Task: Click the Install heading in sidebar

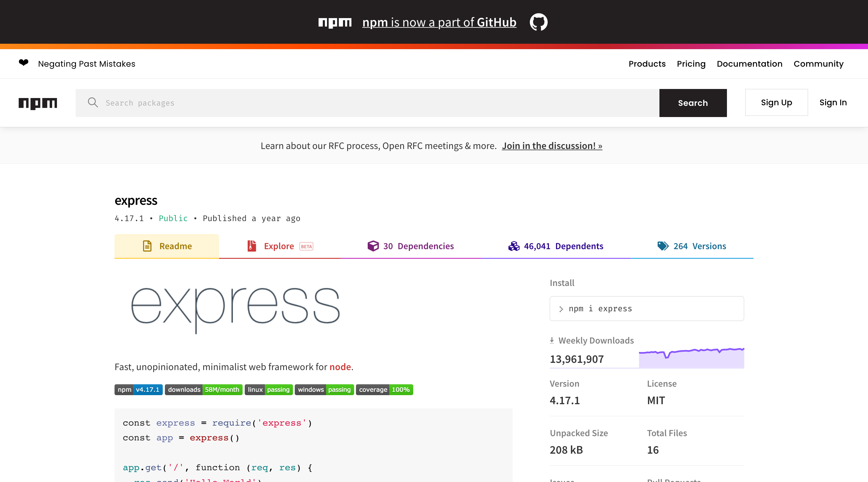Action: (562, 283)
